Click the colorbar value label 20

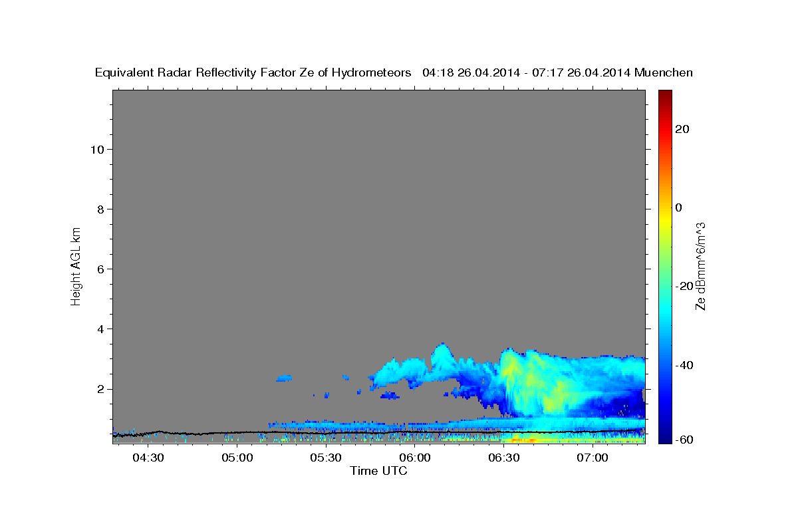(682, 129)
